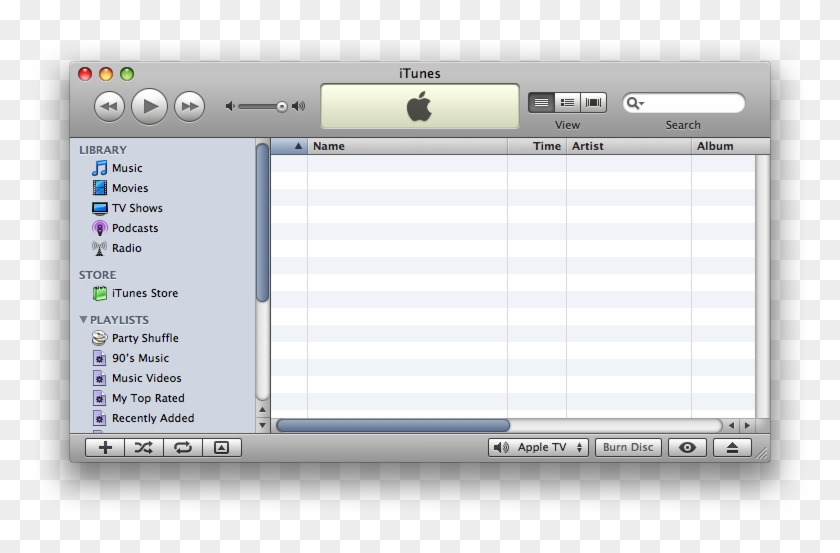Viewport: 840px width, 553px height.
Task: Click the low volume speaker icon
Action: [230, 106]
